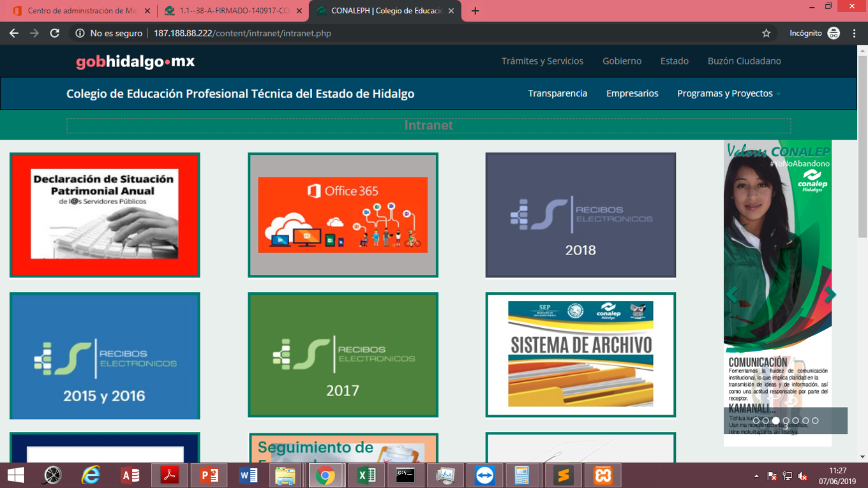868x488 pixels.
Task: Go to Empresarios section
Action: pos(632,93)
